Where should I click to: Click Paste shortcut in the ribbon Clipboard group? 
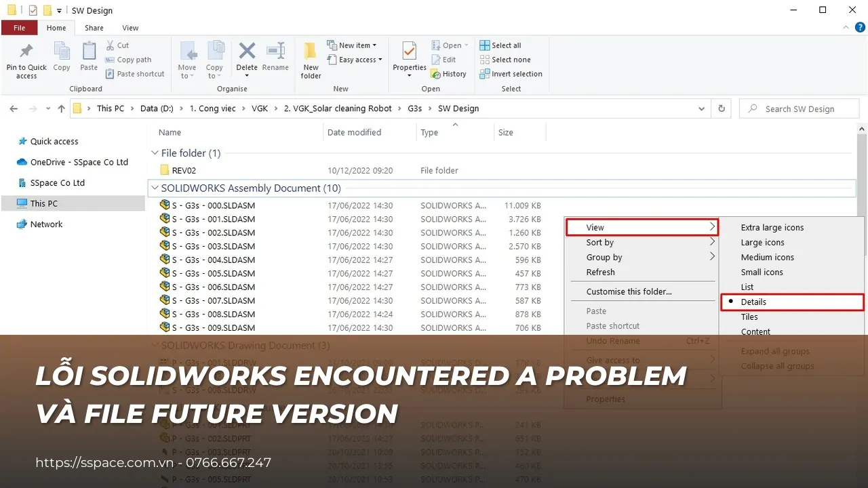pos(136,74)
